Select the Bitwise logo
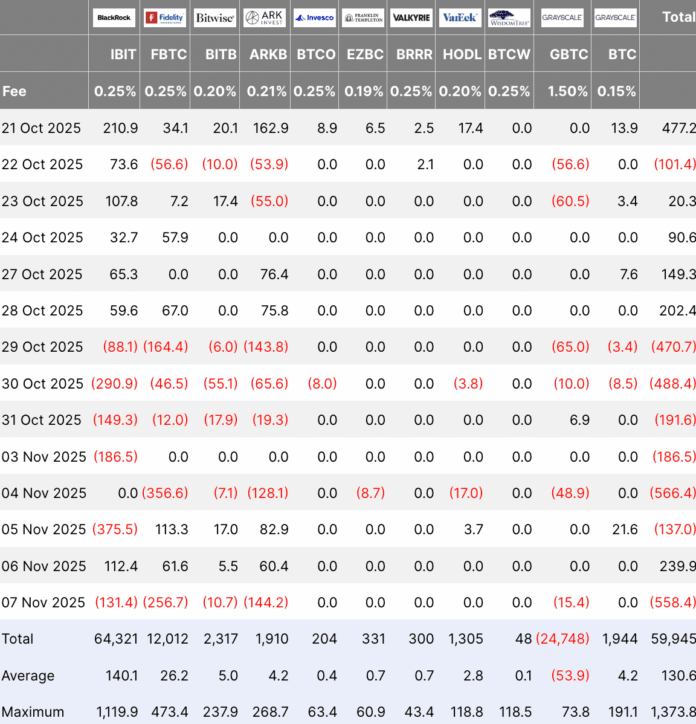The height and width of the screenshot is (724, 696). 215,18
